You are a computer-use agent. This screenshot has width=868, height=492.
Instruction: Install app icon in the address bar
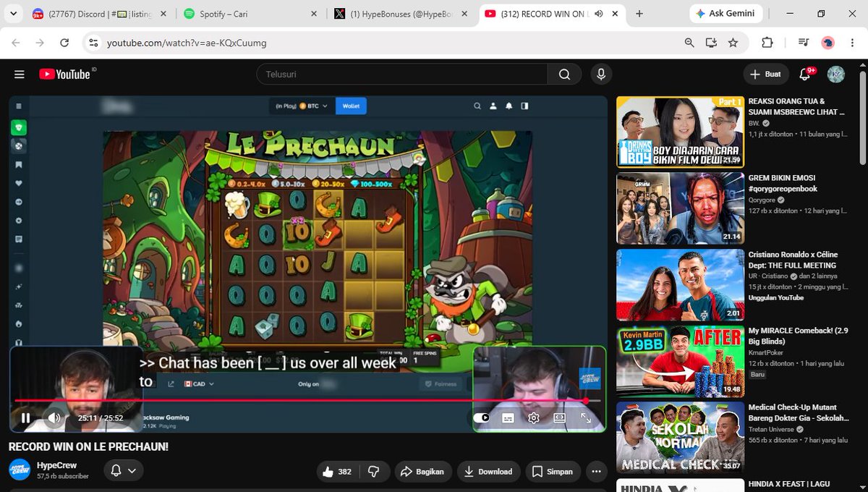click(711, 43)
